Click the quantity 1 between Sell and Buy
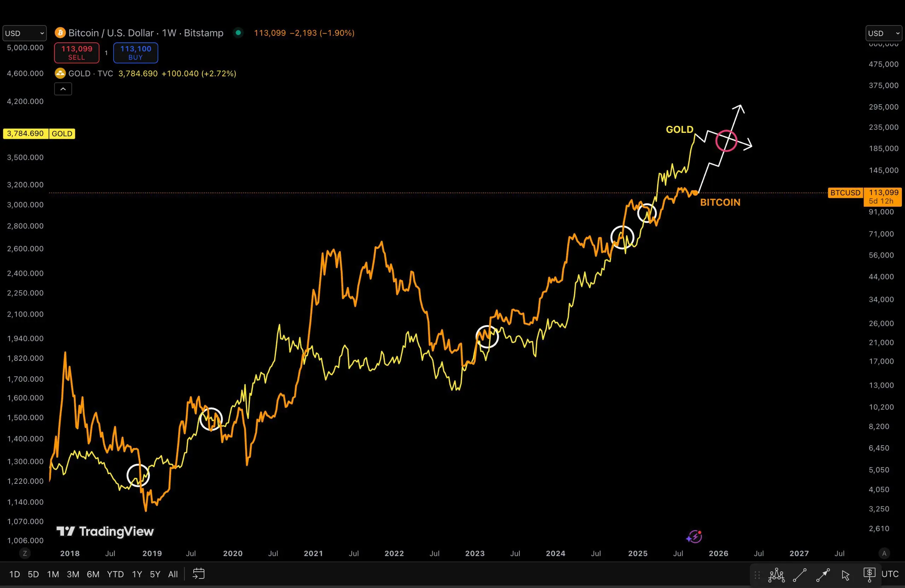 pos(106,53)
